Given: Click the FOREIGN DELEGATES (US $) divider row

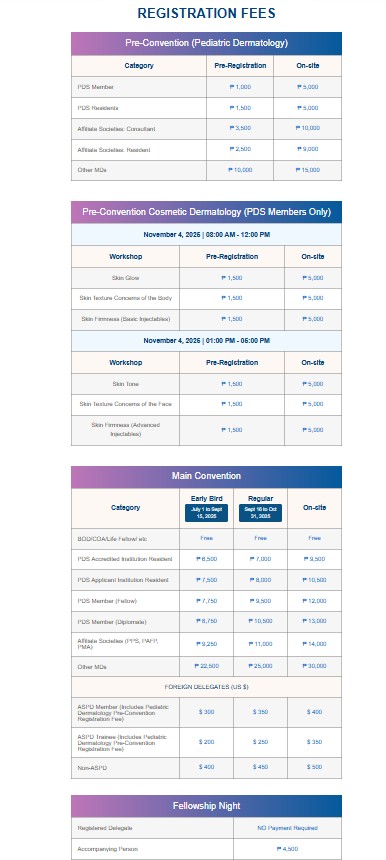Looking at the screenshot, I should pyautogui.click(x=206, y=687).
